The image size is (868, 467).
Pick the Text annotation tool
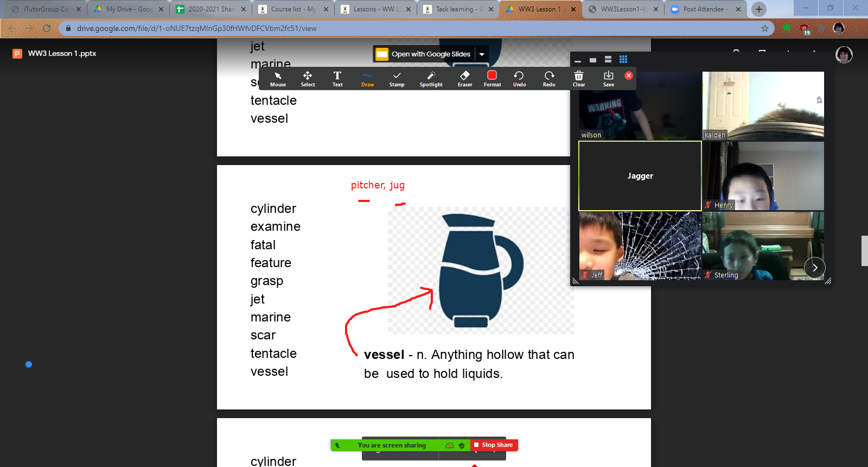tap(337, 79)
